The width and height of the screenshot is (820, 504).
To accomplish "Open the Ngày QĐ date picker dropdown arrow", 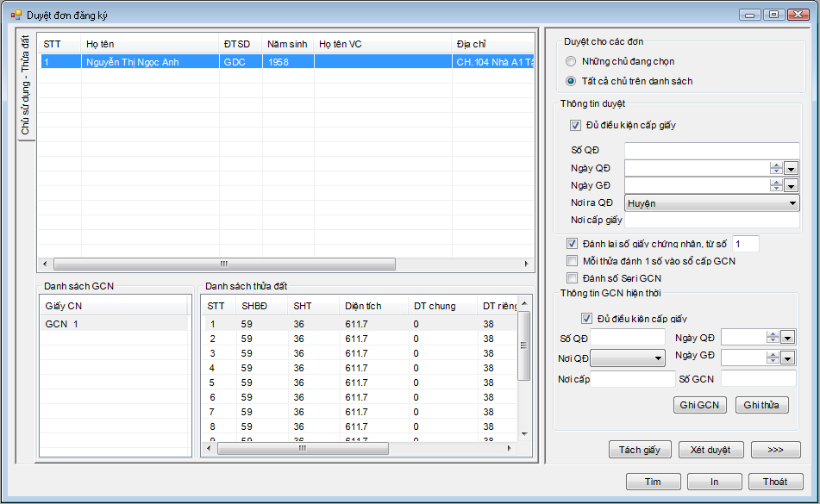I will pyautogui.click(x=792, y=168).
